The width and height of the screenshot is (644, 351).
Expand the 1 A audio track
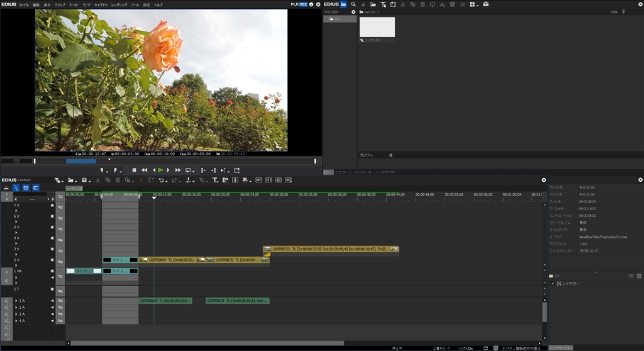pos(16,301)
